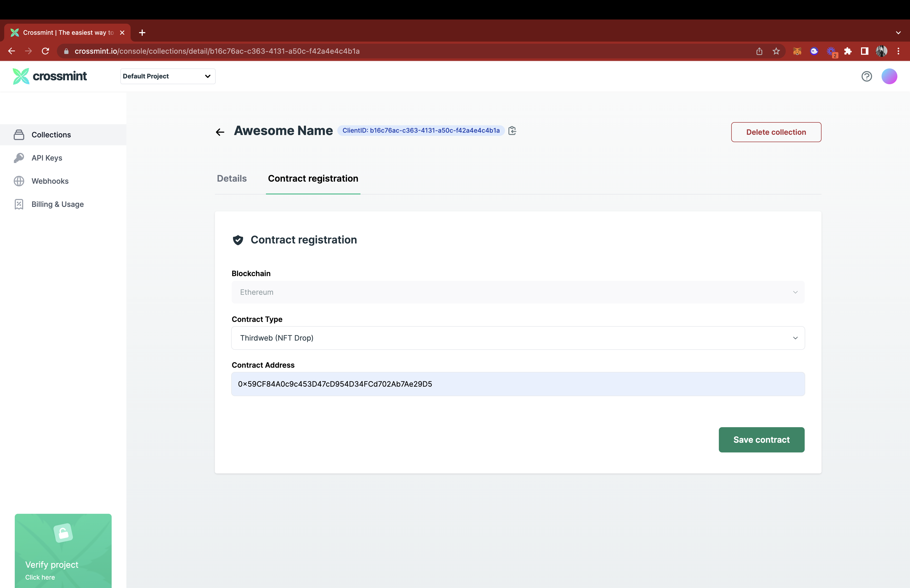The image size is (910, 588).
Task: Open the Contract Type dropdown
Action: pos(518,338)
